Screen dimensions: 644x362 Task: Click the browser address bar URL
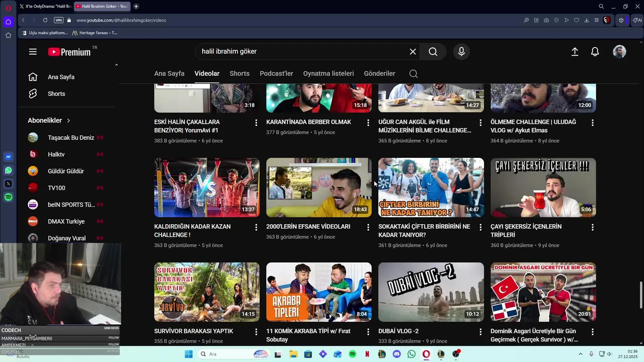point(121,20)
